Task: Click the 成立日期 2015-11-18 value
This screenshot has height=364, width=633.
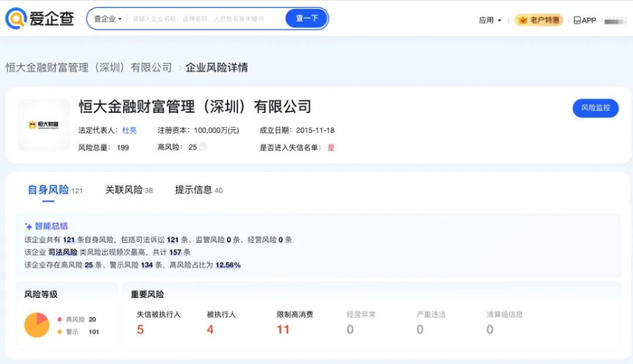Action: tap(315, 130)
